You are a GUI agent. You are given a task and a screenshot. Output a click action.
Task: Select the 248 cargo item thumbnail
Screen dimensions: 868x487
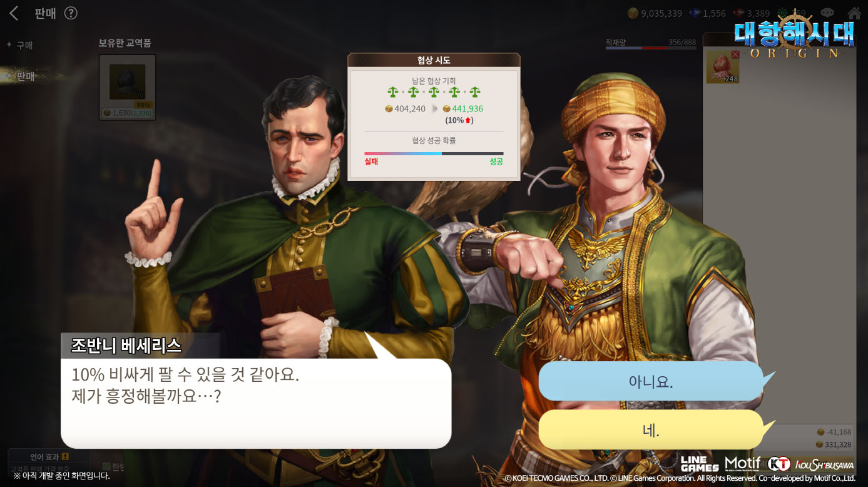723,67
